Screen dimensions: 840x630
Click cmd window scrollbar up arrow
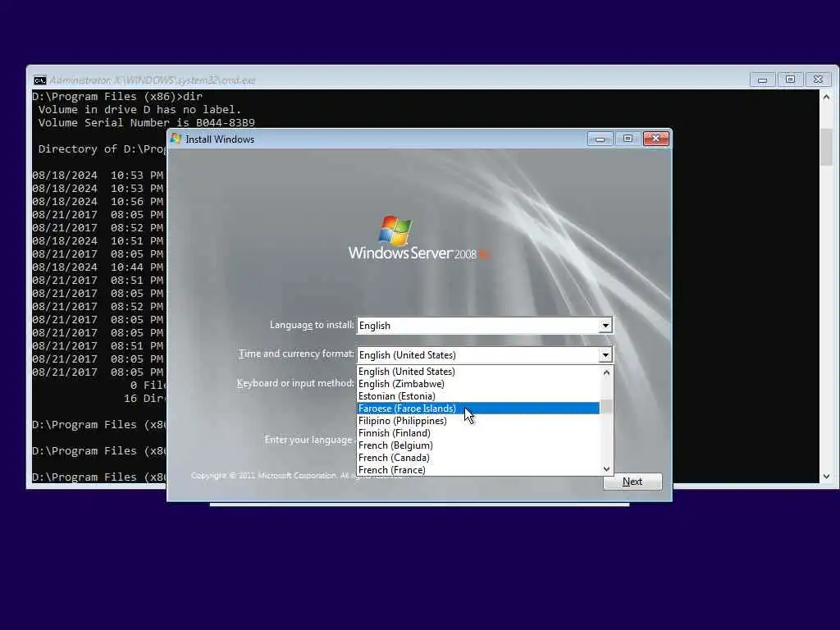(x=826, y=97)
